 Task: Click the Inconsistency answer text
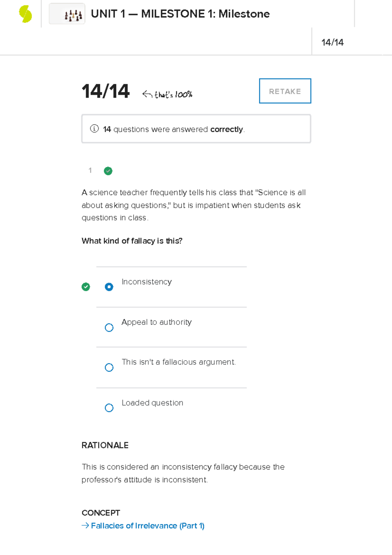[147, 282]
